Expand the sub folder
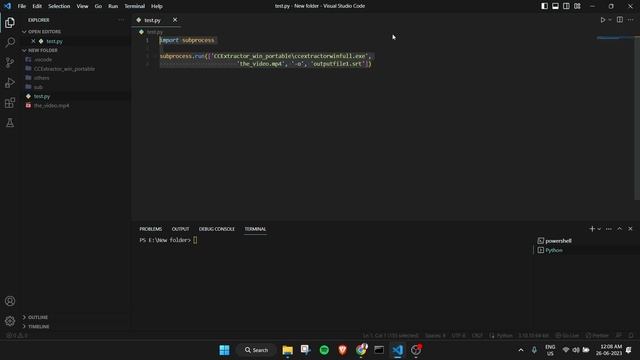Image resolution: width=640 pixels, height=360 pixels. pyautogui.click(x=38, y=87)
